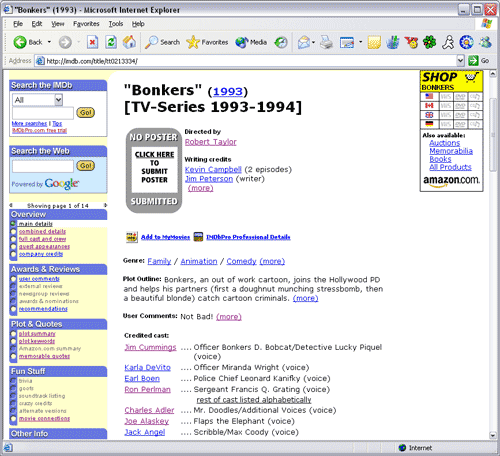The height and width of the screenshot is (456, 500).
Task: Open the Help menu
Action: [138, 24]
